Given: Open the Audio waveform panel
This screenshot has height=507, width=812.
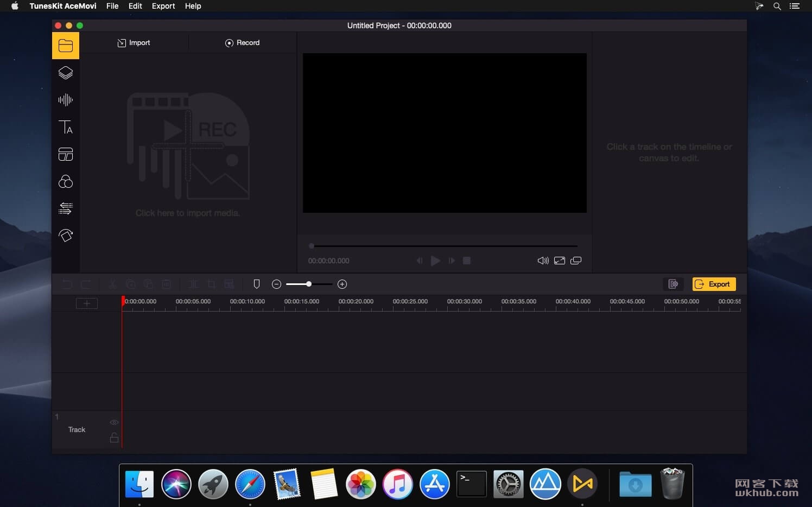Looking at the screenshot, I should [x=66, y=100].
